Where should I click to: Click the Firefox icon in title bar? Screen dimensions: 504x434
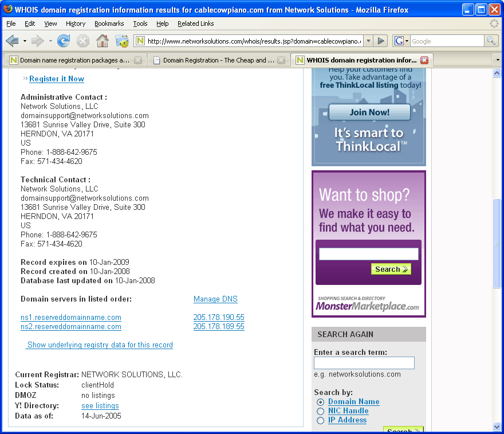7,9
